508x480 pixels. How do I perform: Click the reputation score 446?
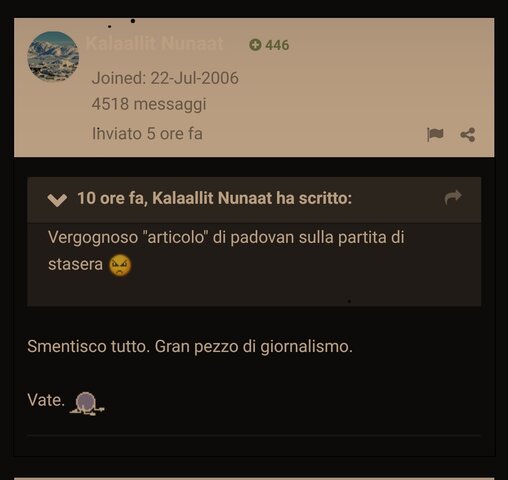click(277, 45)
